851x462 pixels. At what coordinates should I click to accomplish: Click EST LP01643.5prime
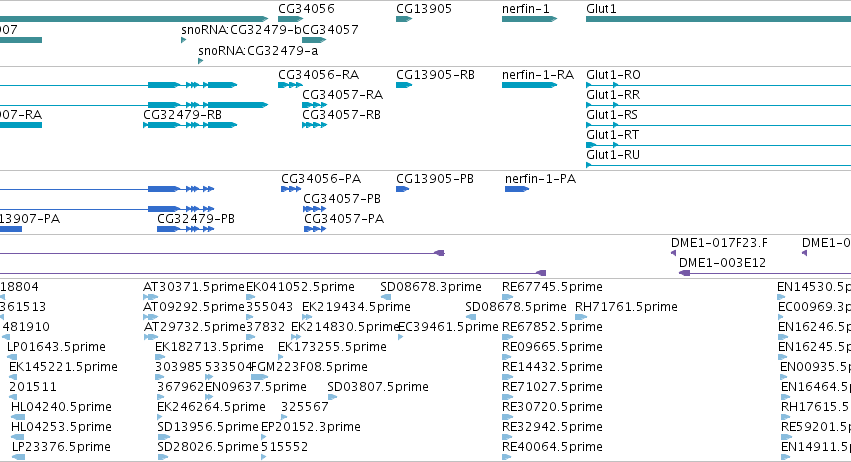56,347
